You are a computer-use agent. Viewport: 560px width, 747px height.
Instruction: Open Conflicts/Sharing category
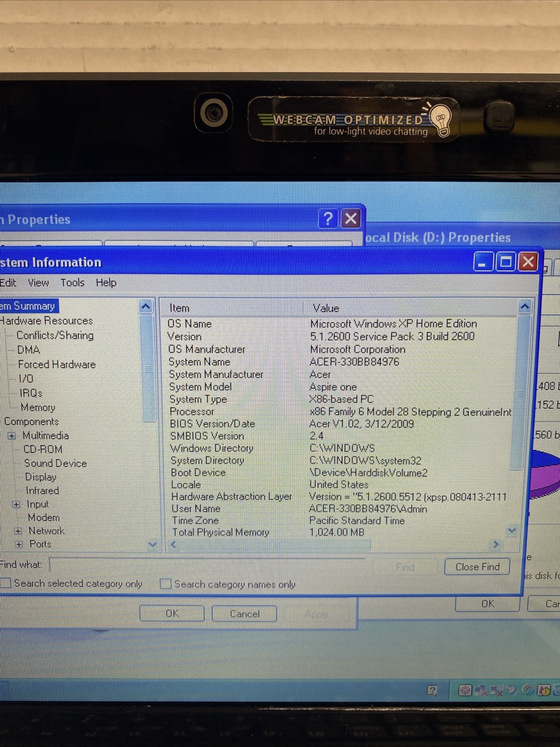pyautogui.click(x=55, y=335)
